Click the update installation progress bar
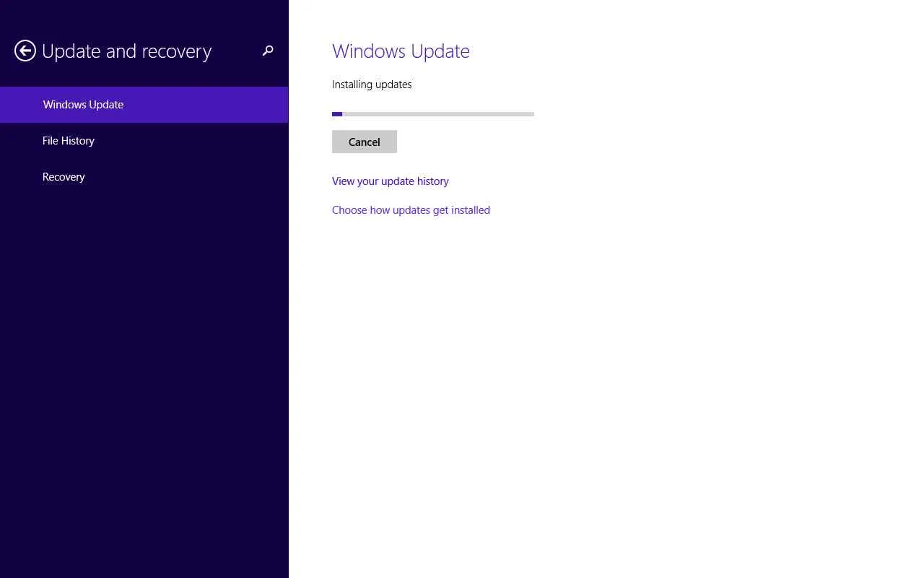924x578 pixels. point(433,114)
